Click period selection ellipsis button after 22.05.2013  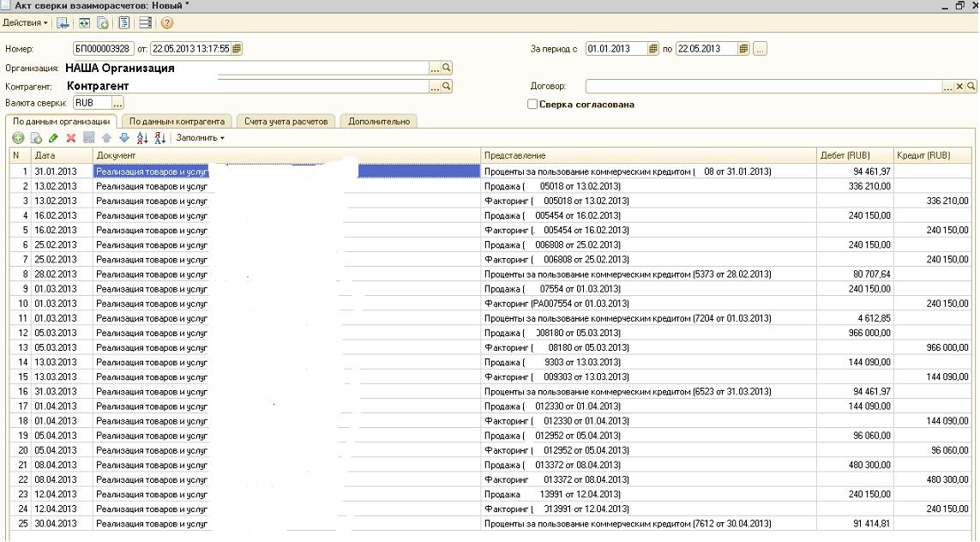pos(760,49)
